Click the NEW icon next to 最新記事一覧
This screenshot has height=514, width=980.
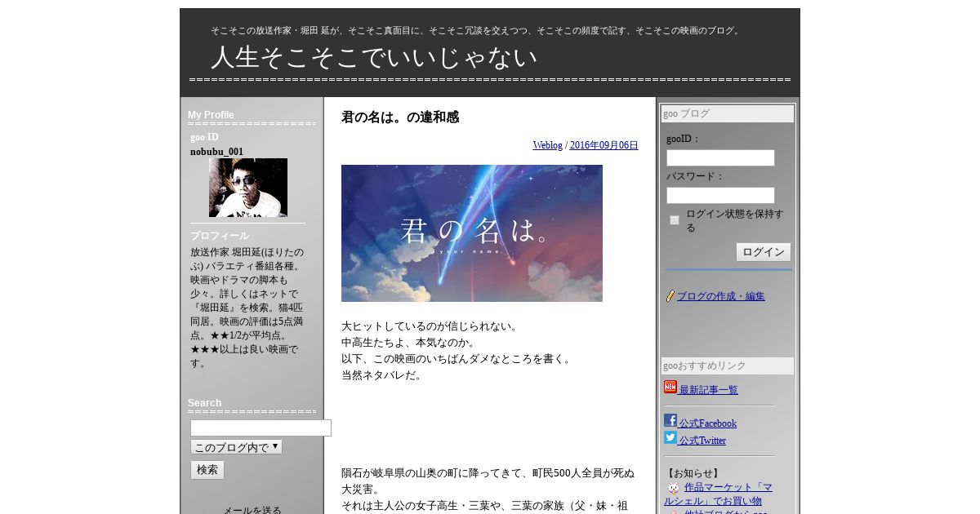pyautogui.click(x=670, y=388)
